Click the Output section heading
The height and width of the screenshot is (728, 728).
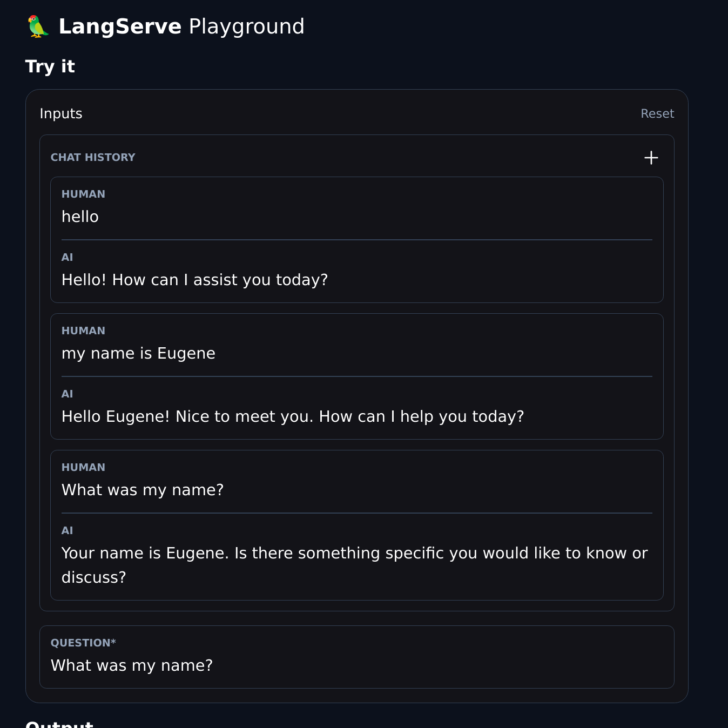click(59, 724)
